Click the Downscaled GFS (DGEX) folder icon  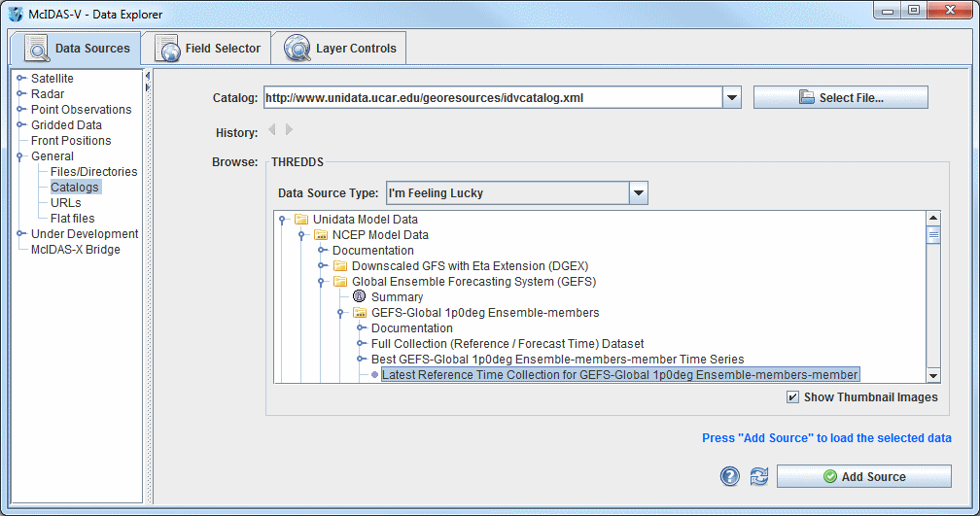click(340, 266)
